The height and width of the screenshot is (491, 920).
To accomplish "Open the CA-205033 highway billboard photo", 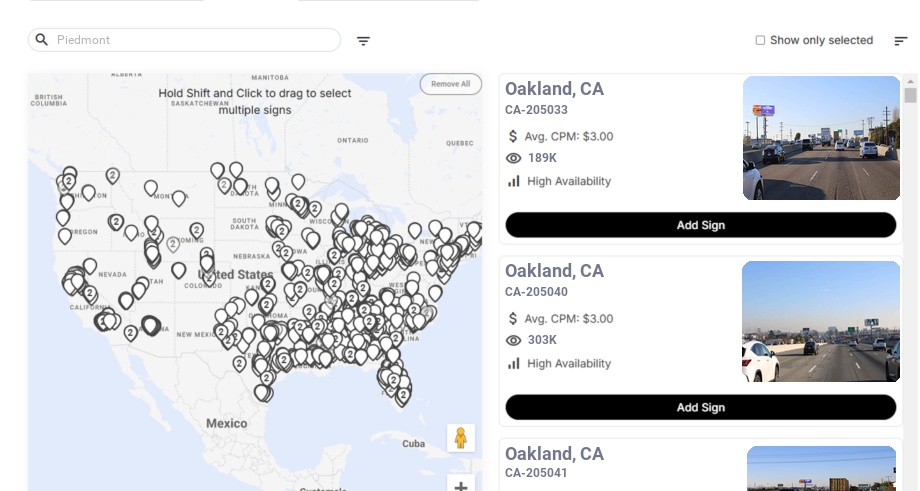I will (x=821, y=138).
